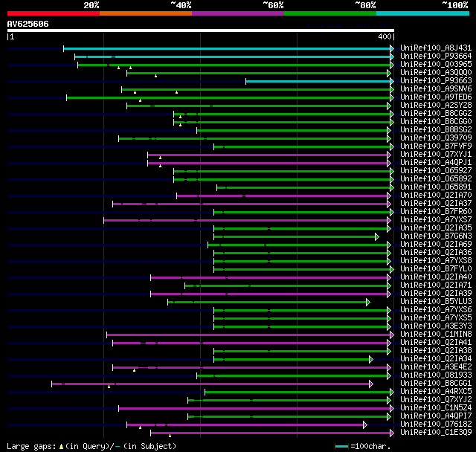476x452 pixels.
Task: Select the UniRef100_Q2IA39 label
Action: [436, 294]
